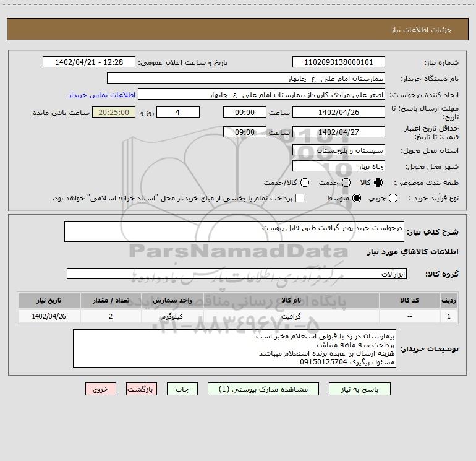Click the product group field 'ابزارآلات'
This screenshot has height=461, width=476.
(237, 274)
